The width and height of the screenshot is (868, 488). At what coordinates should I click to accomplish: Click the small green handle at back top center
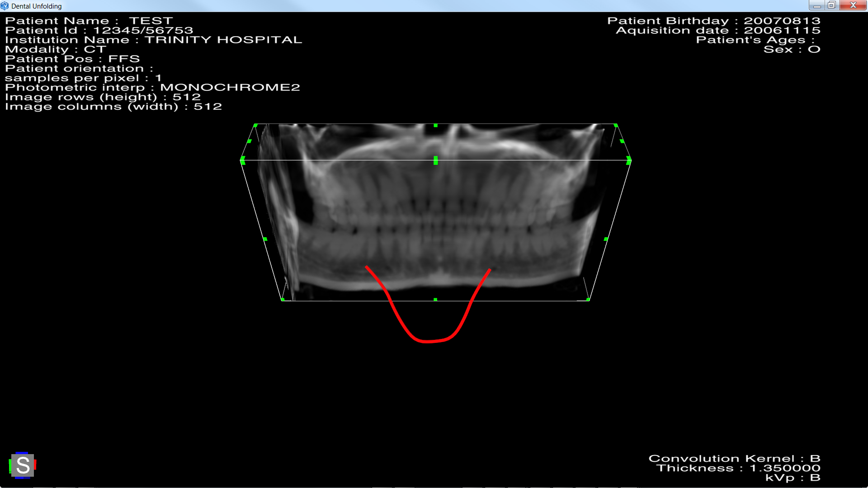(436, 125)
